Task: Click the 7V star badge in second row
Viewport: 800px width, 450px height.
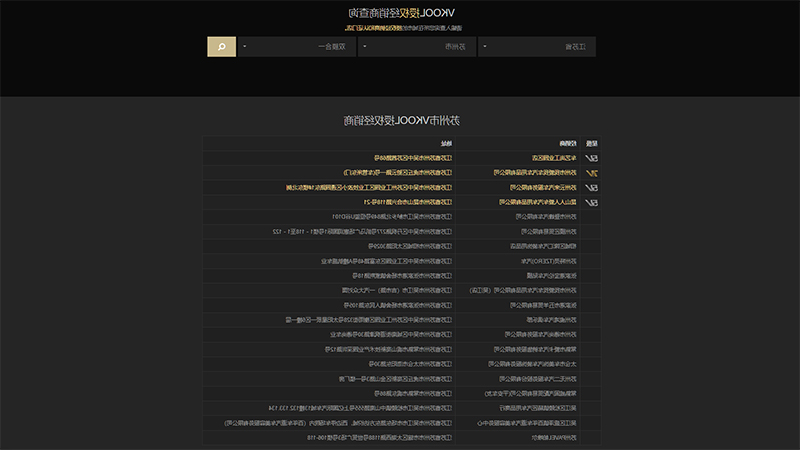Action: pos(591,173)
